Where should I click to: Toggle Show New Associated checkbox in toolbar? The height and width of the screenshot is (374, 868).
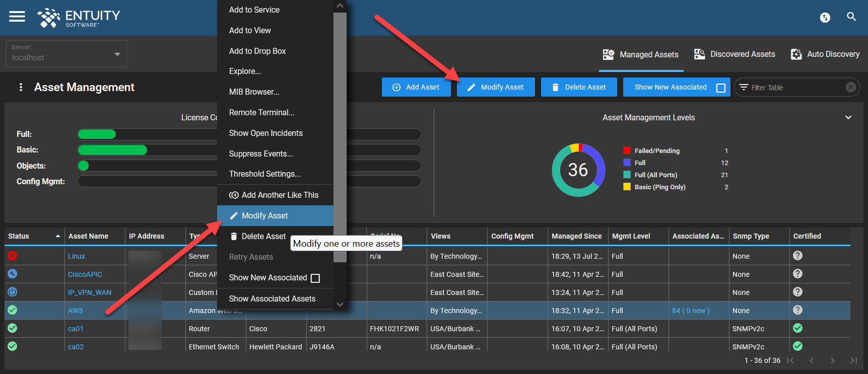[x=721, y=88]
